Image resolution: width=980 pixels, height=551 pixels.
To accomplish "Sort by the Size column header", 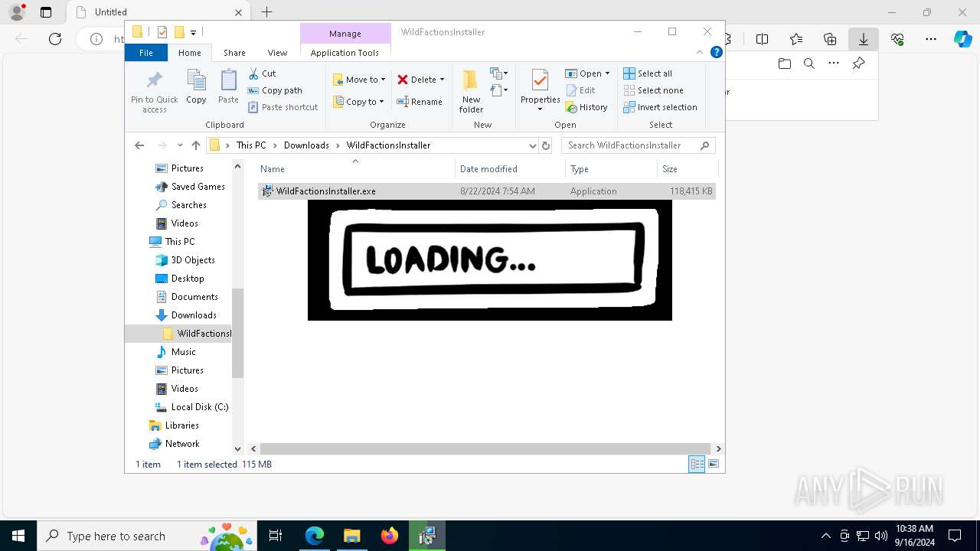I will coord(688,169).
